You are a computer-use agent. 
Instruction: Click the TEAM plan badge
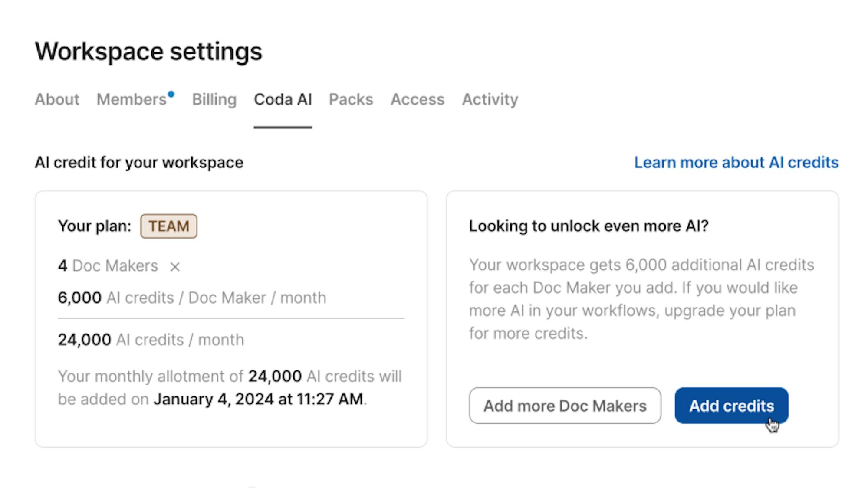[x=168, y=226]
